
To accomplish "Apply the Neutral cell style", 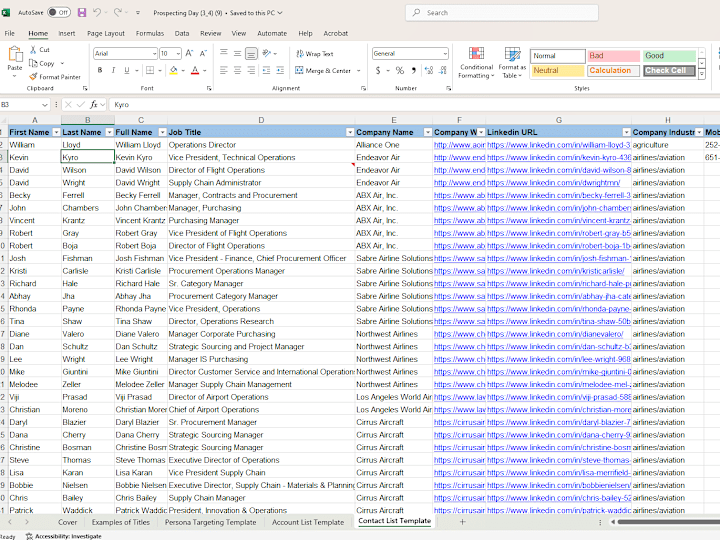I will [x=558, y=70].
